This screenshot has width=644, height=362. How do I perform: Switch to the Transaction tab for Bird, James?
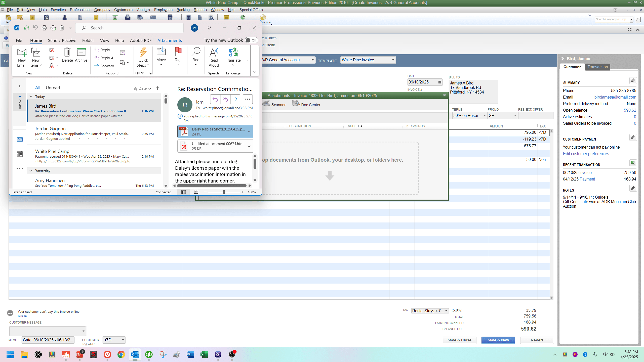point(597,67)
